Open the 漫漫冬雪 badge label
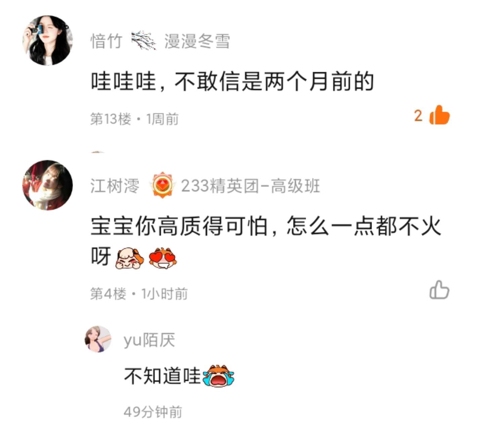Screen dimensions: 504x437 (x=197, y=41)
